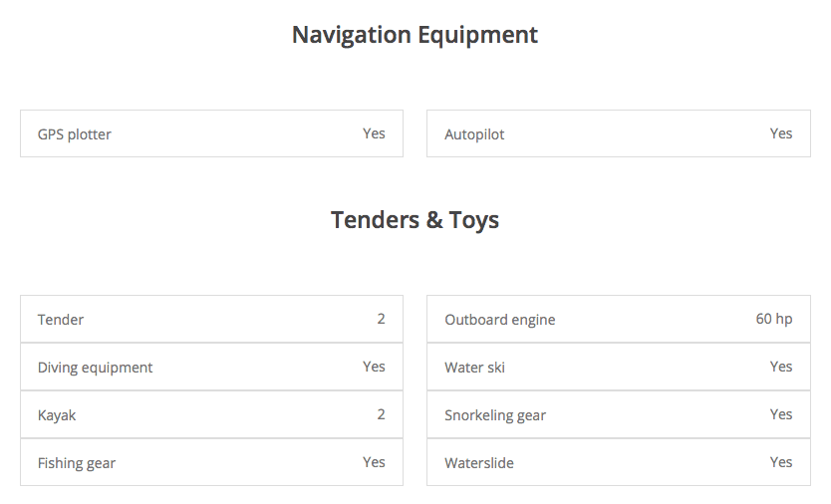Click the Yes value for Autopilot
This screenshot has height=504, width=831.
(x=781, y=133)
